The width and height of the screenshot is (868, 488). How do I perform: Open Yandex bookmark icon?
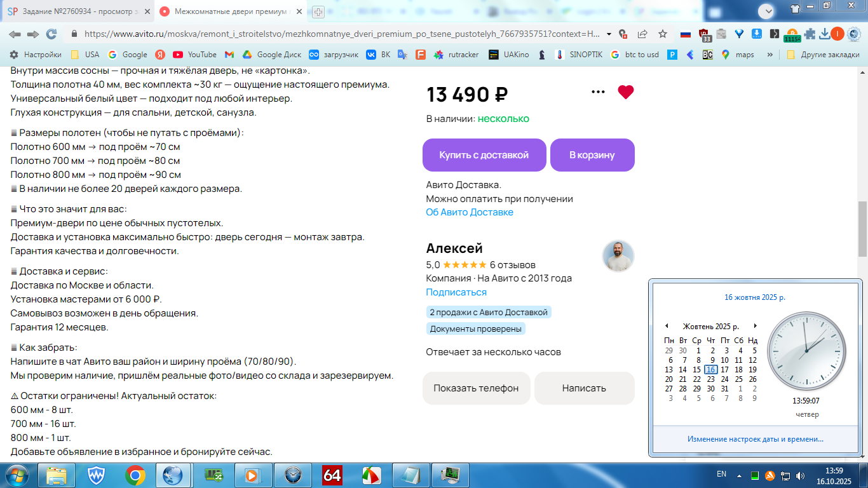pyautogui.click(x=160, y=55)
